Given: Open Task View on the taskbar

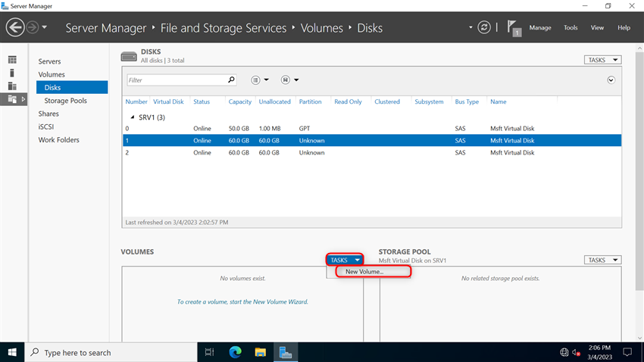Looking at the screenshot, I should coord(209,352).
